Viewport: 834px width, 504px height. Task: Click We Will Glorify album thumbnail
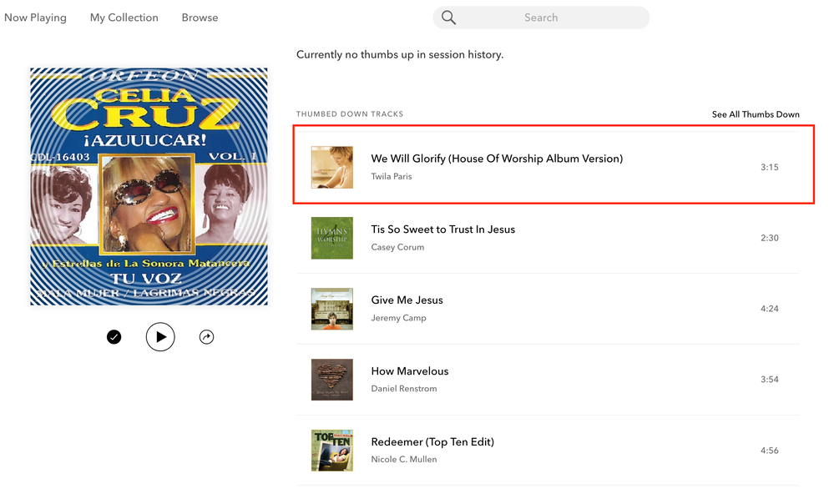point(332,167)
